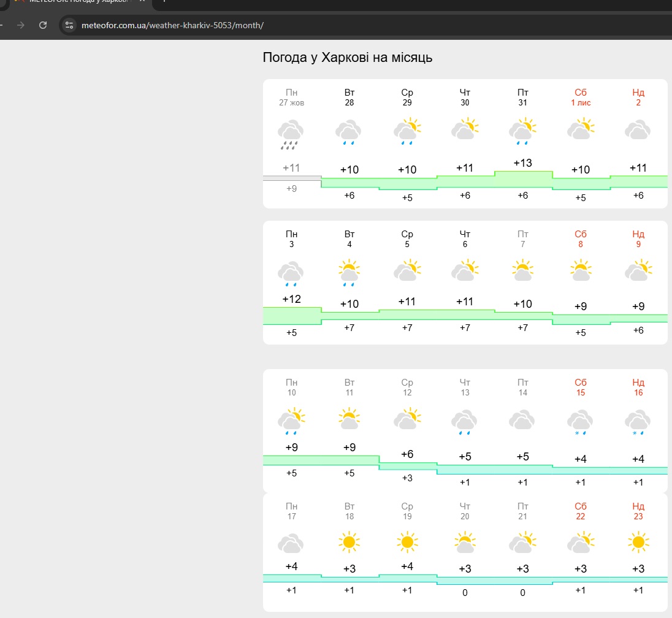Select Saturday 1 лис day header

pyautogui.click(x=580, y=97)
